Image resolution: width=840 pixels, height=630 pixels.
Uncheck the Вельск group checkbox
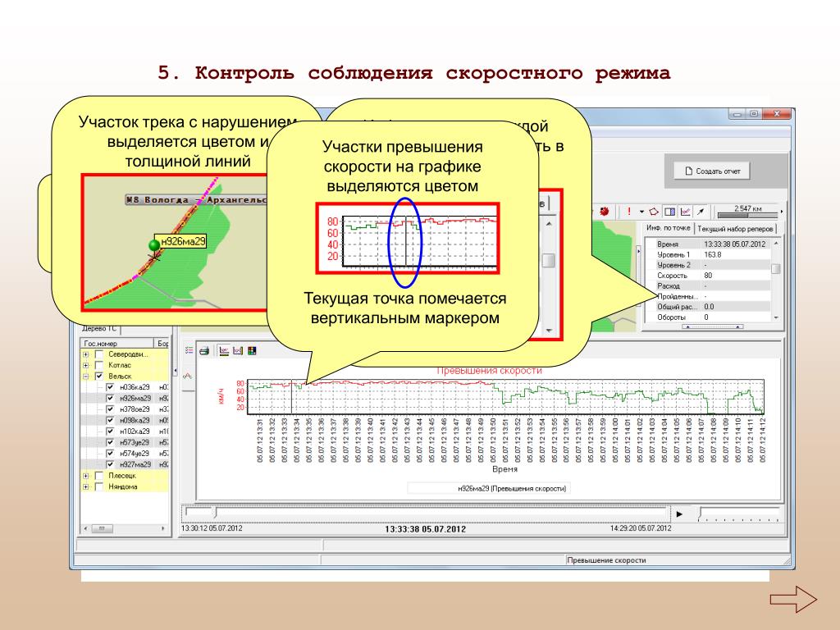99,376
